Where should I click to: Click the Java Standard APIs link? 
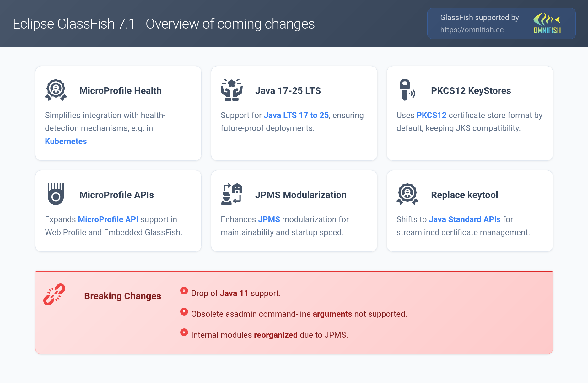coord(465,219)
